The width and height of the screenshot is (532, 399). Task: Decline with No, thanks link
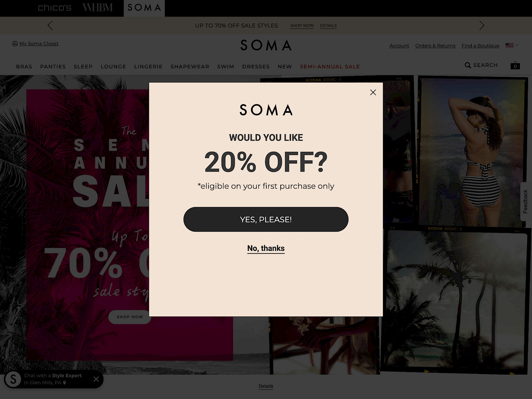pos(266,249)
